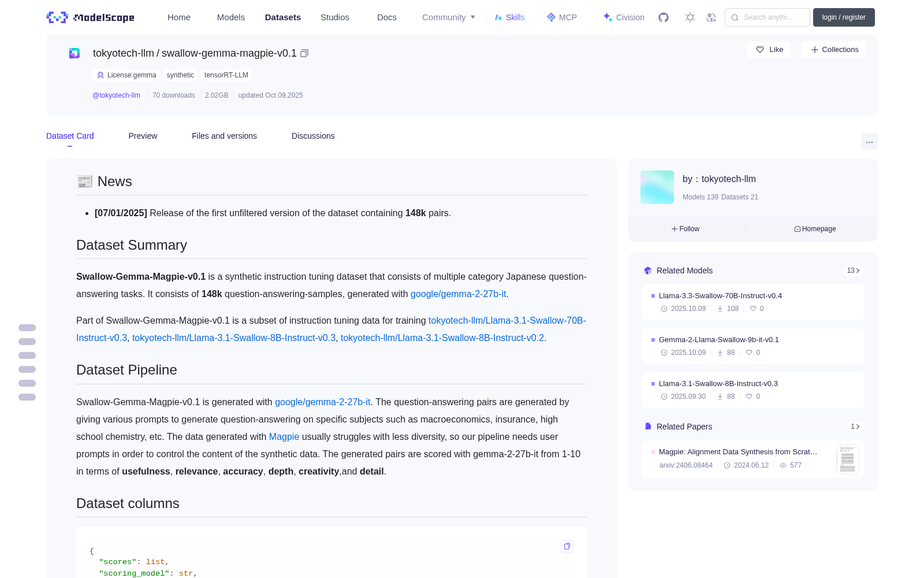Copy the code block with copy icon
This screenshot has width=924, height=578.
coord(567,546)
